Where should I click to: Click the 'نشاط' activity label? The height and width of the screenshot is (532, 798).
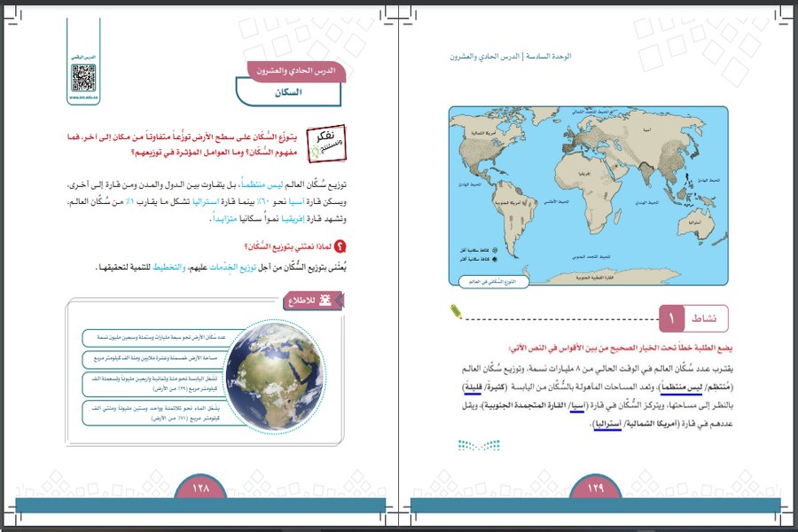pos(704,318)
